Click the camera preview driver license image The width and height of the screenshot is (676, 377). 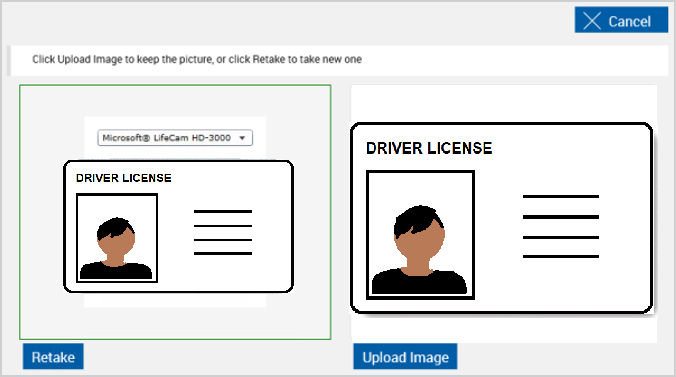pyautogui.click(x=178, y=226)
